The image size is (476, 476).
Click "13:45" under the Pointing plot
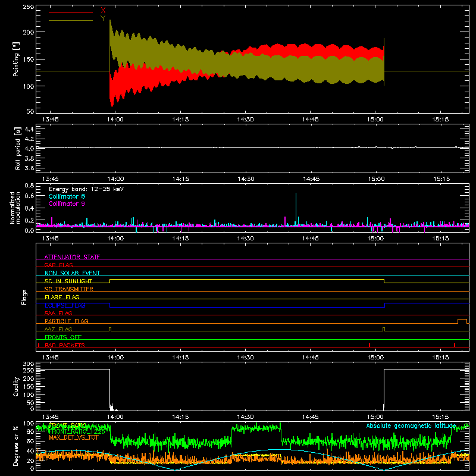click(x=51, y=120)
